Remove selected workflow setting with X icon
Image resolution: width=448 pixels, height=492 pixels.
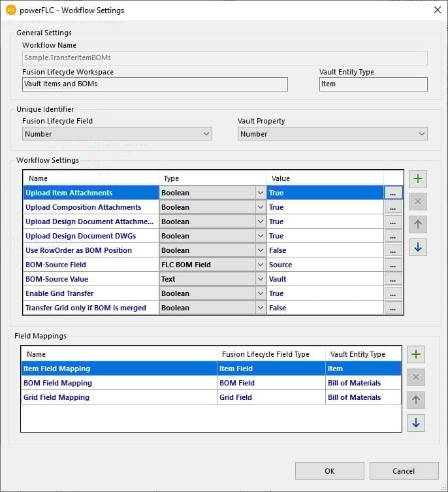417,201
